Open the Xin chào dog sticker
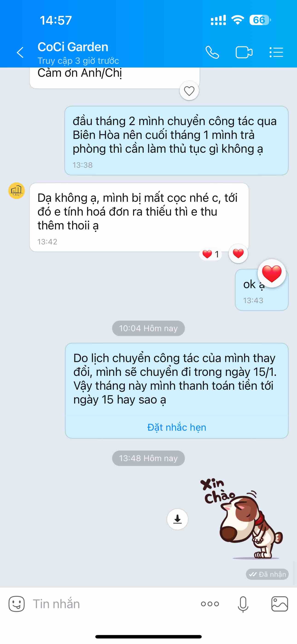Viewport: 297px width, 644px height. point(242,519)
